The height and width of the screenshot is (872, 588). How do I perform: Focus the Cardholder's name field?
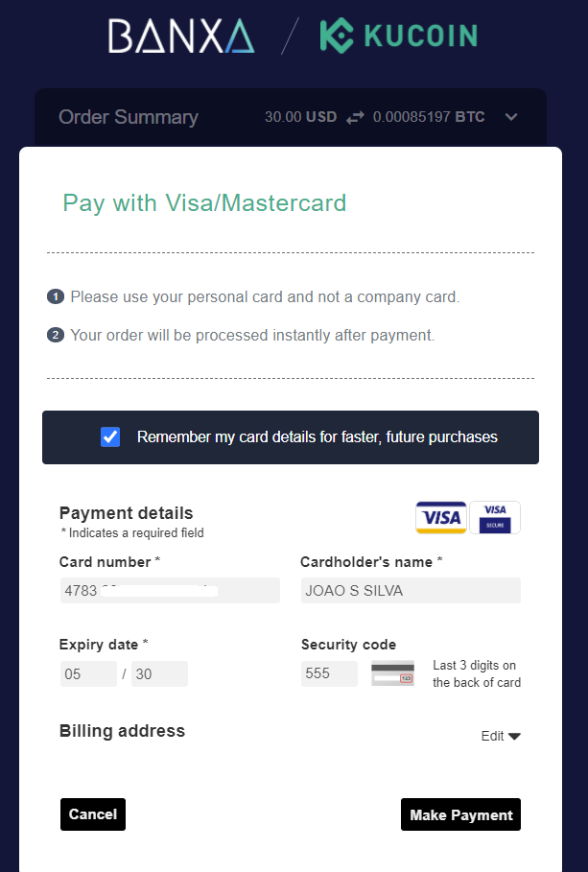pos(411,590)
